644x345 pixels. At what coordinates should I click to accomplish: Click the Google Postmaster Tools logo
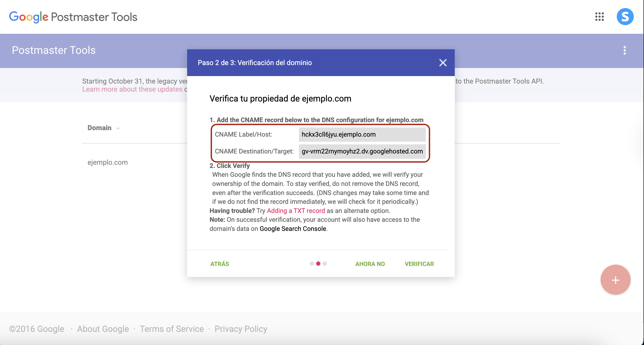pyautogui.click(x=73, y=17)
